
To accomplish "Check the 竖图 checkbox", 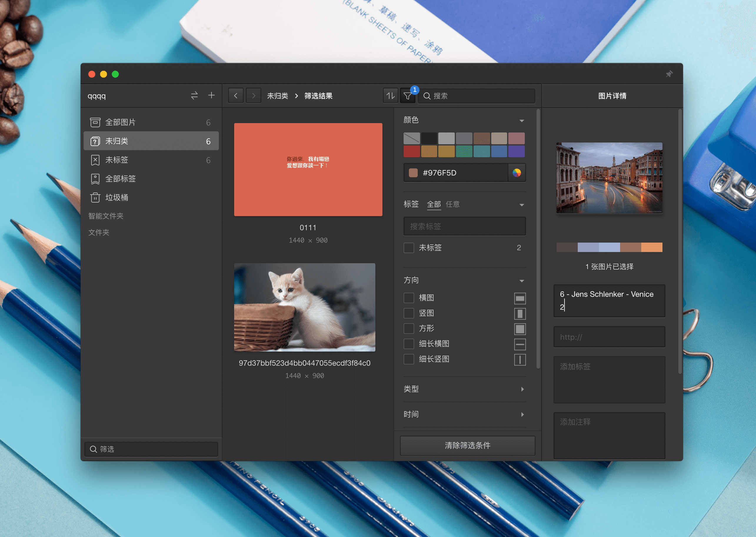I will point(409,313).
